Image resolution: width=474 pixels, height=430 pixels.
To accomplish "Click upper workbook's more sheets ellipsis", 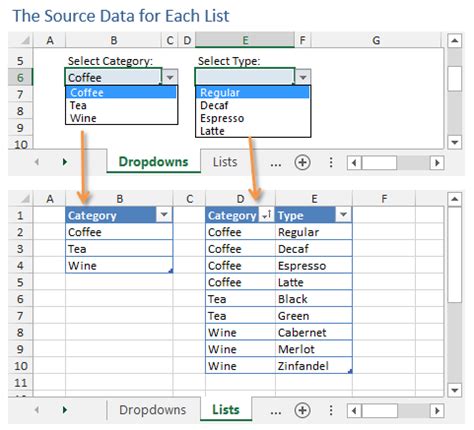I will tap(275, 164).
